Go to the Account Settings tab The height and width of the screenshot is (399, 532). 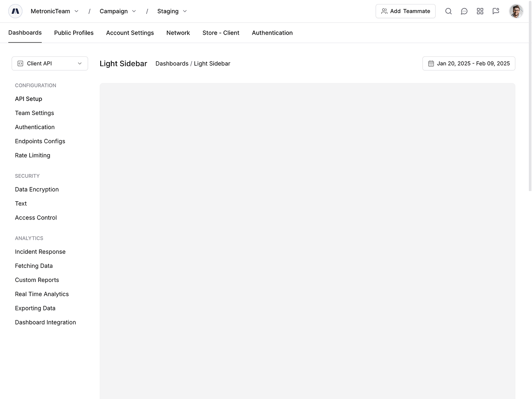(130, 33)
